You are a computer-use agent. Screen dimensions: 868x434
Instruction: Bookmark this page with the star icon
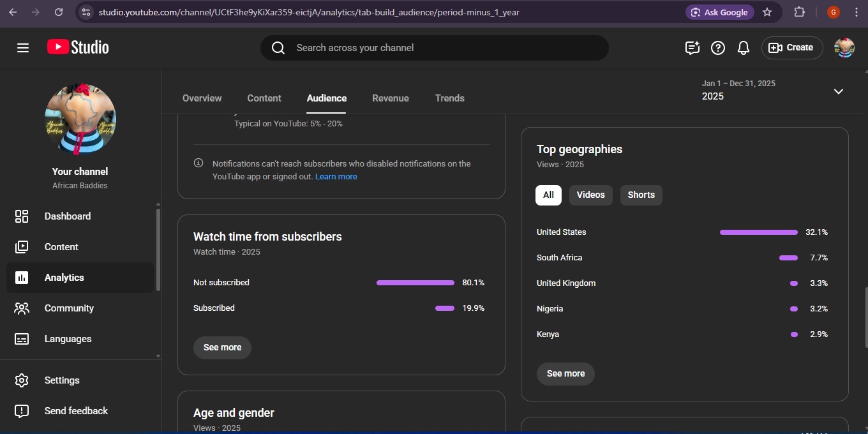click(x=767, y=12)
